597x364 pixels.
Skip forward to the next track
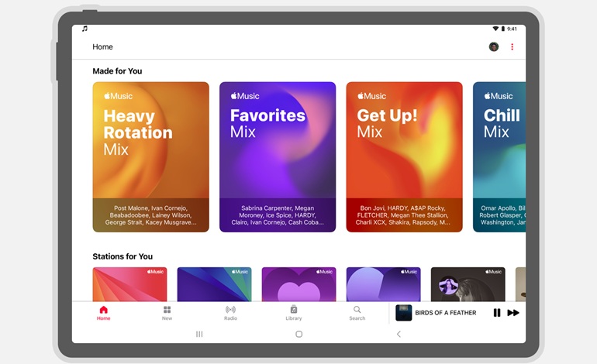(x=513, y=313)
